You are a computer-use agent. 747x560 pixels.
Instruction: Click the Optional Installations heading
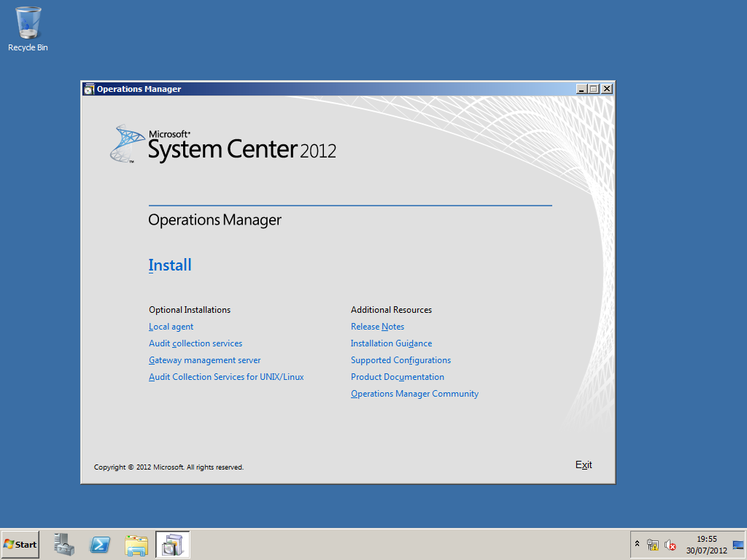click(x=190, y=310)
